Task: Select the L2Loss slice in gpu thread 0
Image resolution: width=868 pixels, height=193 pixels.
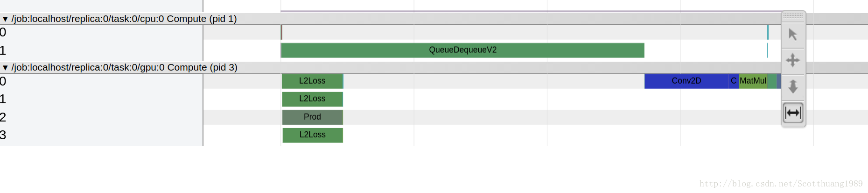Action: coord(312,81)
